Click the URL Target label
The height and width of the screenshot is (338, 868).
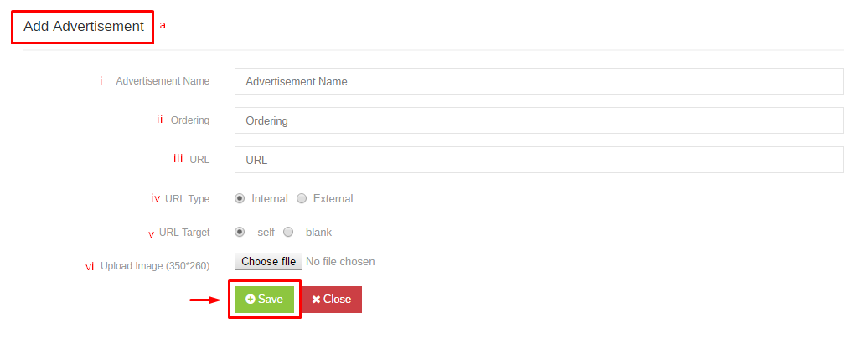[184, 233]
